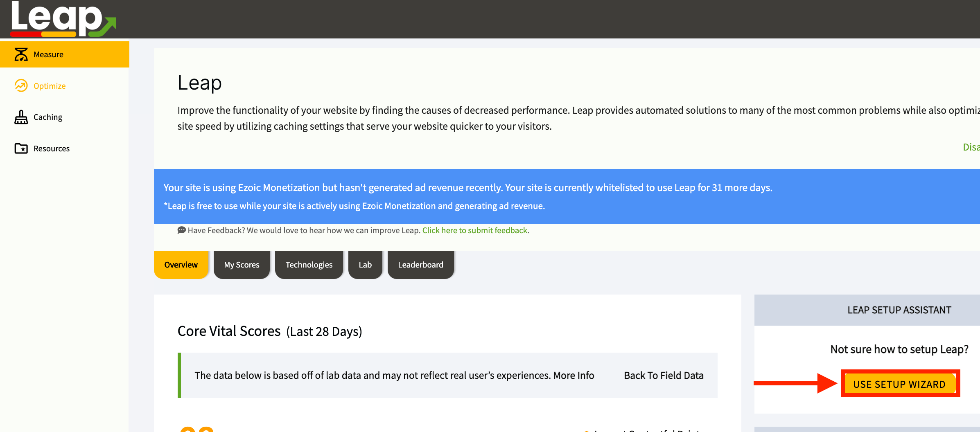
Task: Click 'Click here to submit feedback' link
Action: click(475, 230)
